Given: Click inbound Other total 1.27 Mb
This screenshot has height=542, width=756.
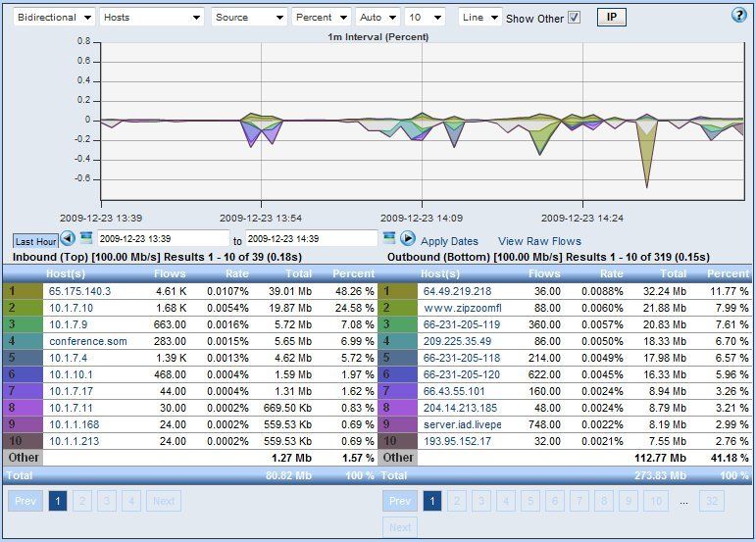Looking at the screenshot, I should point(291,458).
